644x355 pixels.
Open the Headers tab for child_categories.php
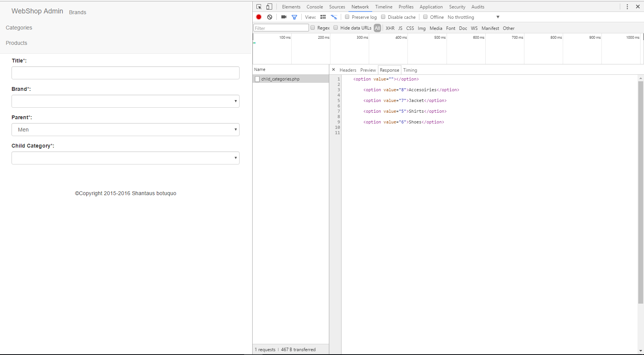point(348,70)
